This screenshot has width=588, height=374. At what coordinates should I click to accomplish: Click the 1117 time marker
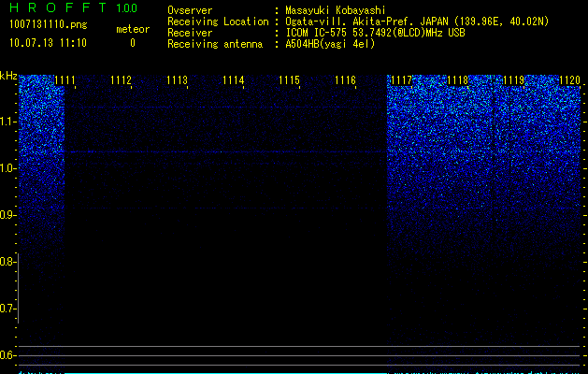point(401,80)
